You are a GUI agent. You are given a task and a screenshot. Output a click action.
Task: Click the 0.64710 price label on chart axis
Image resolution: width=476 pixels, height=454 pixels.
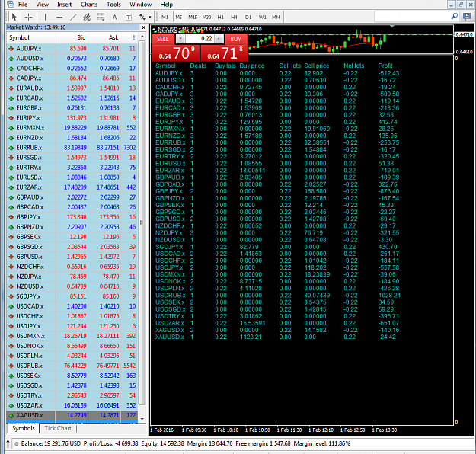click(x=465, y=34)
